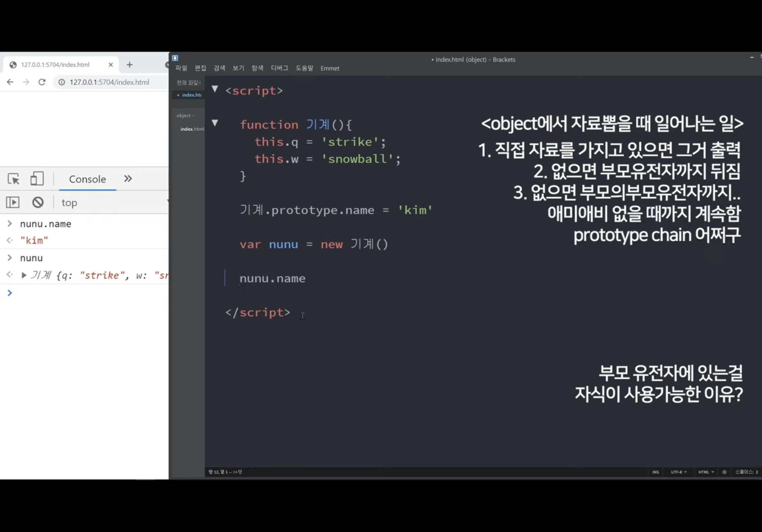Toggle the INS insert mode indicator
This screenshot has width=762, height=532.
pos(655,472)
